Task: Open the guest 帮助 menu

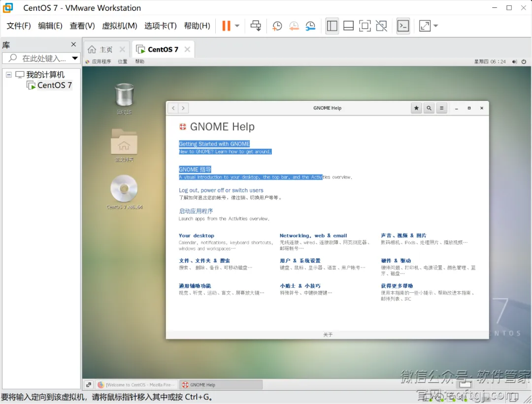Action: pyautogui.click(x=140, y=62)
